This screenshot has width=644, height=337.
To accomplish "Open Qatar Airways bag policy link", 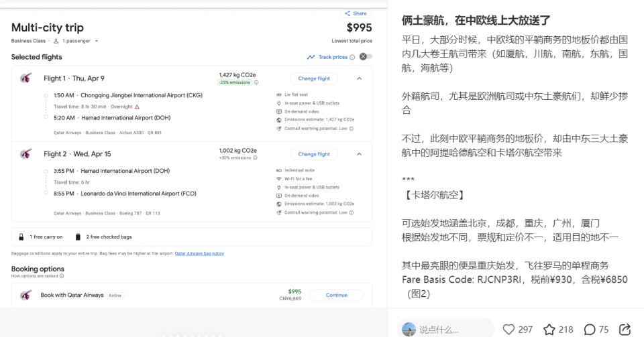I will click(x=199, y=253).
